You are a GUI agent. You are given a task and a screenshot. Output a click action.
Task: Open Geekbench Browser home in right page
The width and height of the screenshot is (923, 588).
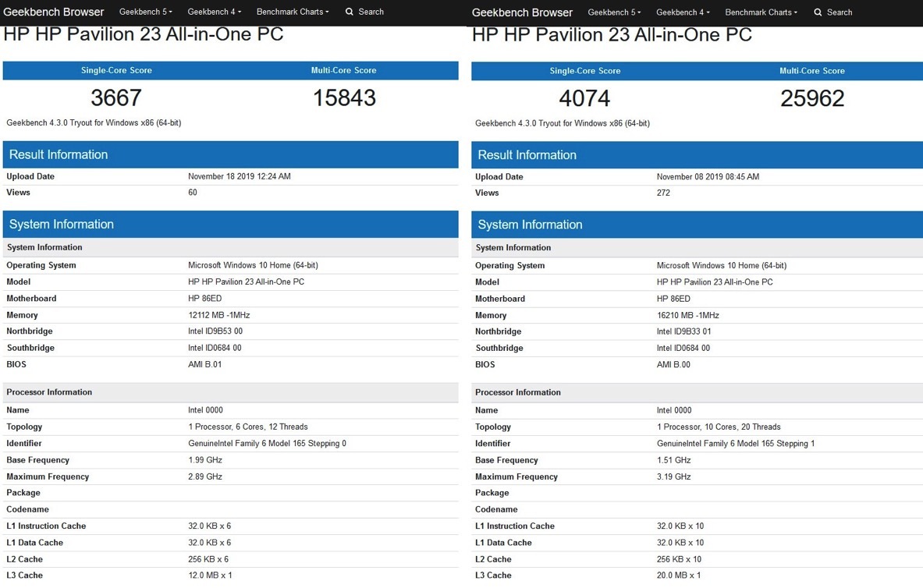click(x=522, y=12)
